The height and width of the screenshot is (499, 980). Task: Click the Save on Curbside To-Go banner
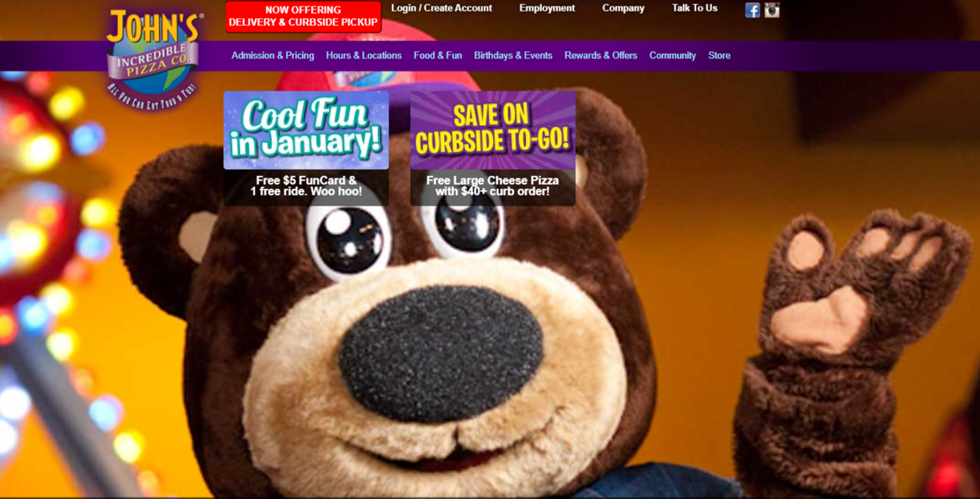(x=493, y=130)
